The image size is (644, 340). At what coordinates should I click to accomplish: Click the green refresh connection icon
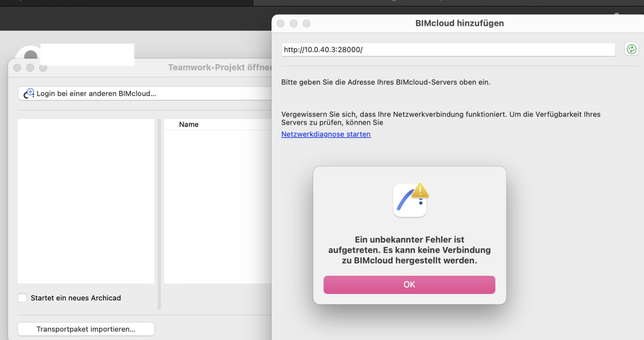click(631, 50)
